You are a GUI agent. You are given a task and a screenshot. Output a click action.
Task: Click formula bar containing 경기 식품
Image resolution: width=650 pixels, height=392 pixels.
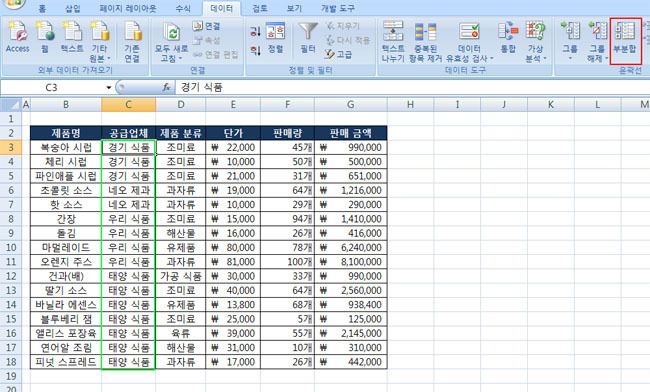point(412,87)
